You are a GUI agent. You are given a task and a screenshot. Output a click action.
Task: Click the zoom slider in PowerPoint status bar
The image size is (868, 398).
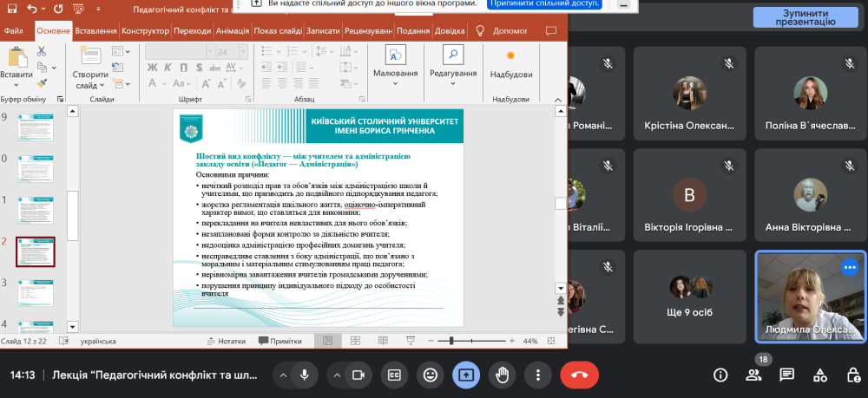click(473, 342)
